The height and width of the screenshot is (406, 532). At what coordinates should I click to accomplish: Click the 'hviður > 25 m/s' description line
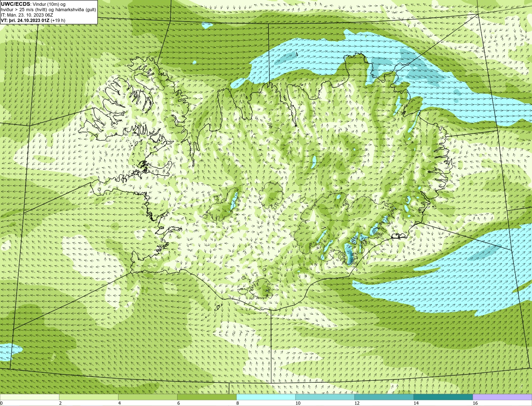(x=48, y=10)
